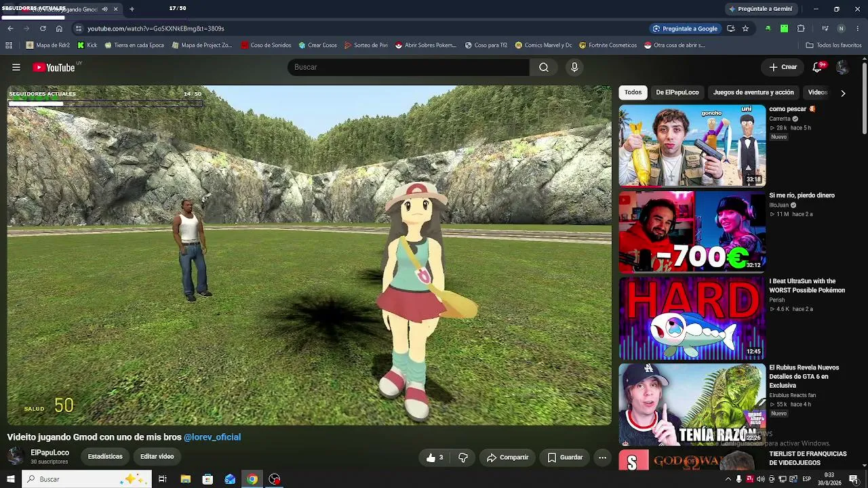Open the Windows notification center
Screen dimensions: 868x488
[854, 479]
